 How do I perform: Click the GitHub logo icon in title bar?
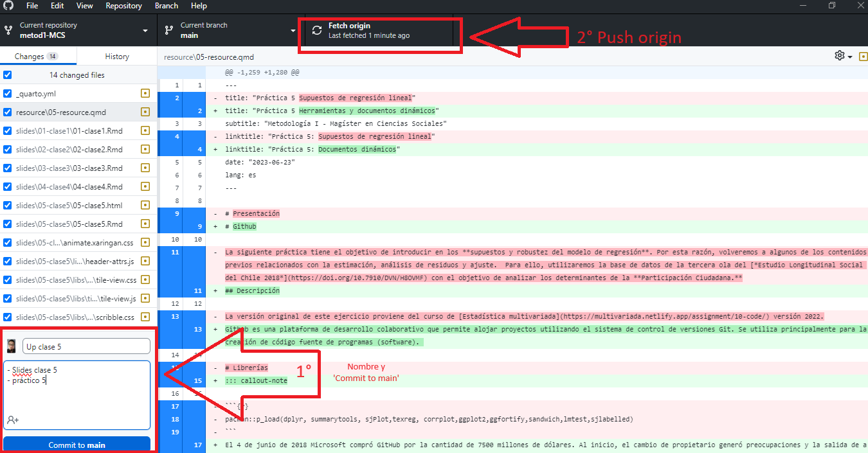click(8, 6)
